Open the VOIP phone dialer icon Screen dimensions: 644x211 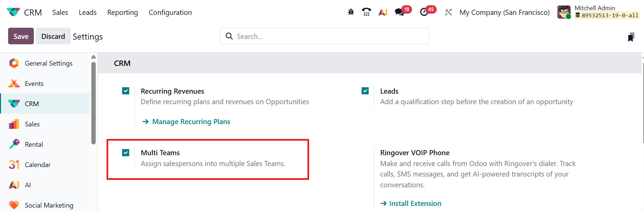tap(366, 12)
